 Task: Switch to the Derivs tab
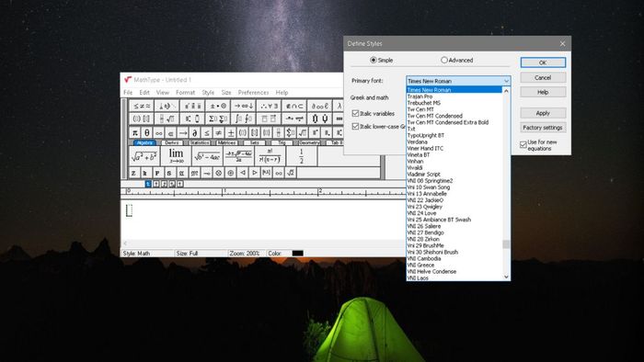(x=172, y=142)
